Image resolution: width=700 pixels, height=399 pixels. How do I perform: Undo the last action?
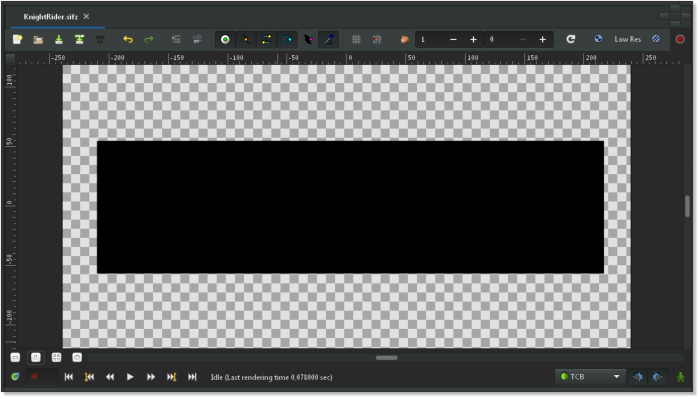(x=128, y=40)
